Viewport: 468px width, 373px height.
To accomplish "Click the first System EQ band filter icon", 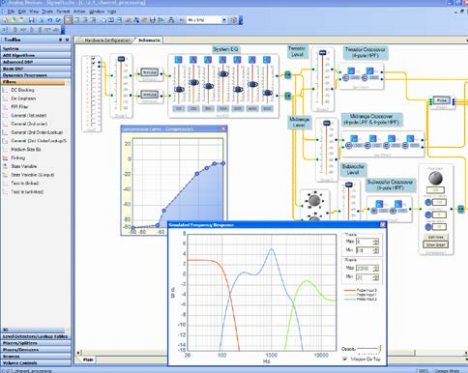I will [179, 60].
